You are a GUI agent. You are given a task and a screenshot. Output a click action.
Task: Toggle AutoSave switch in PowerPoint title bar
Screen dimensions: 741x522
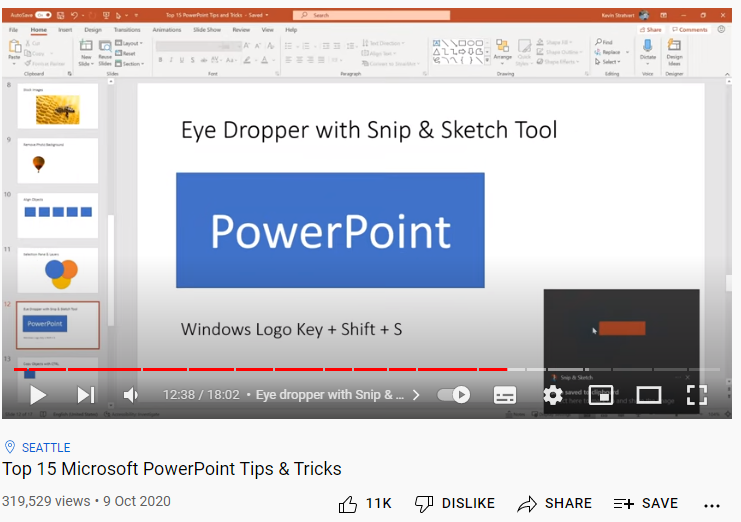[x=44, y=16]
